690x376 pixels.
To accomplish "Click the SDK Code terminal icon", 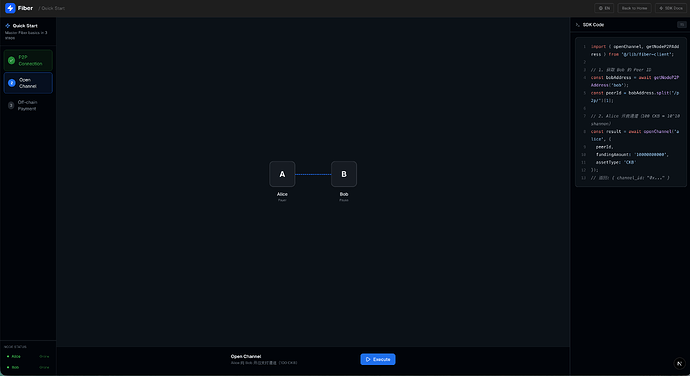I will (577, 25).
